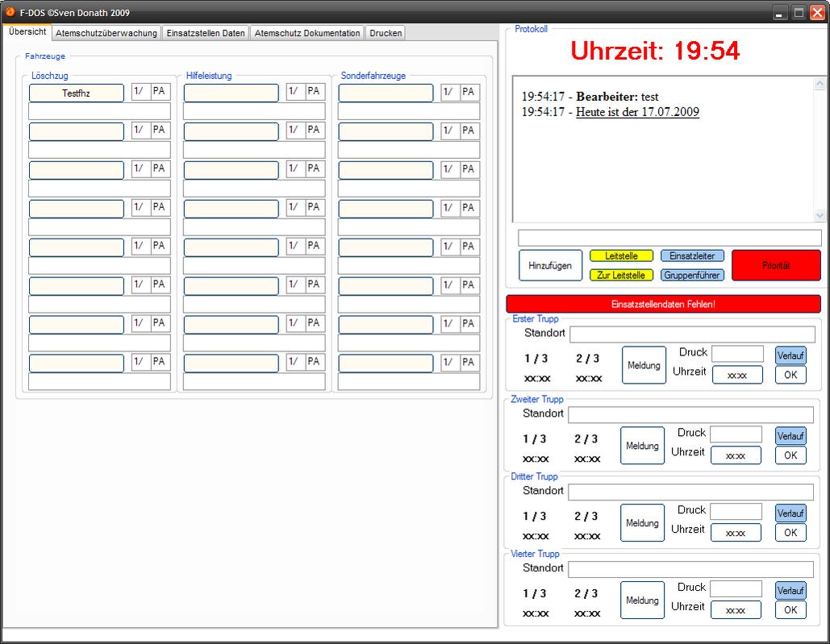Click the red Einsatzstellendaten Fehlen warning bar
The height and width of the screenshot is (644, 830).
tap(663, 304)
